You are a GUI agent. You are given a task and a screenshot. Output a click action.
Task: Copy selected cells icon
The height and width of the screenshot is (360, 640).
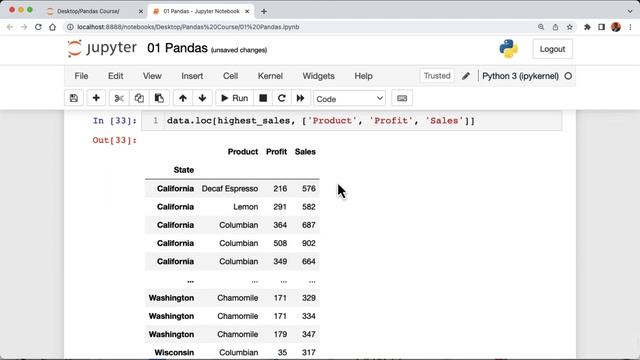[139, 98]
